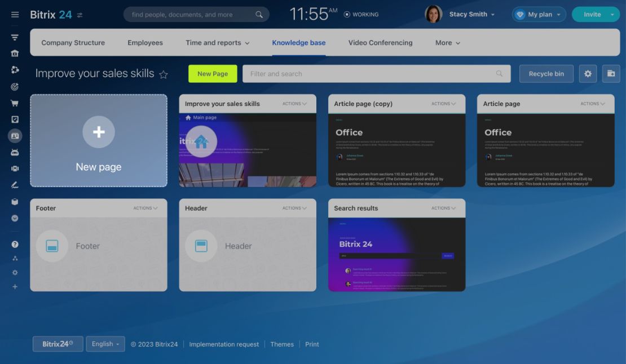The height and width of the screenshot is (364, 626).
Task: Open the sitemap icon in sidebar
Action: click(x=15, y=258)
